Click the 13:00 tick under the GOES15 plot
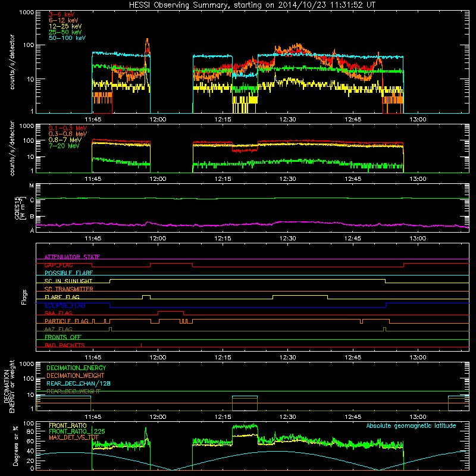476x476 pixels. [x=418, y=239]
